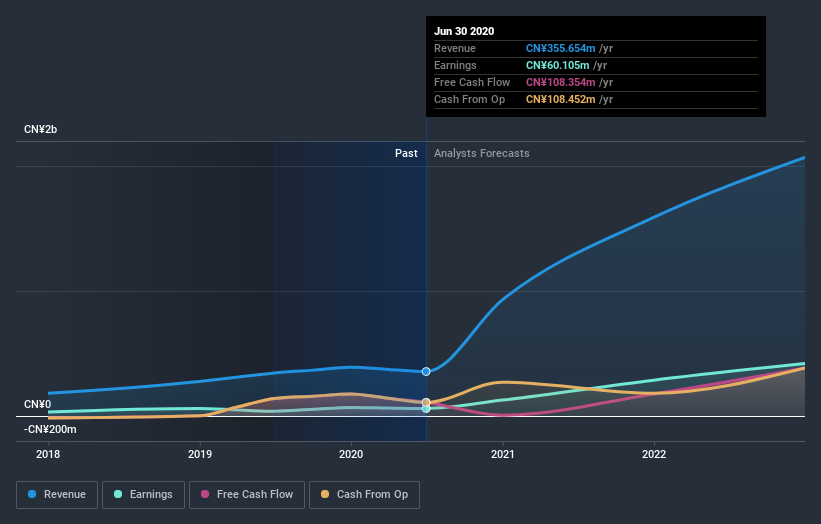Click the pink Free Cash Flow legend dot

205,494
